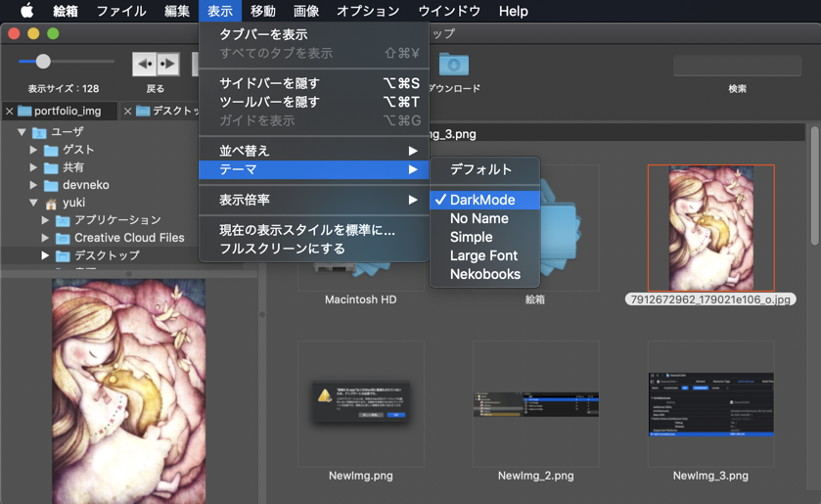Viewport: 821px width, 504px height.
Task: Click the ユーザ folder icon
Action: [39, 132]
